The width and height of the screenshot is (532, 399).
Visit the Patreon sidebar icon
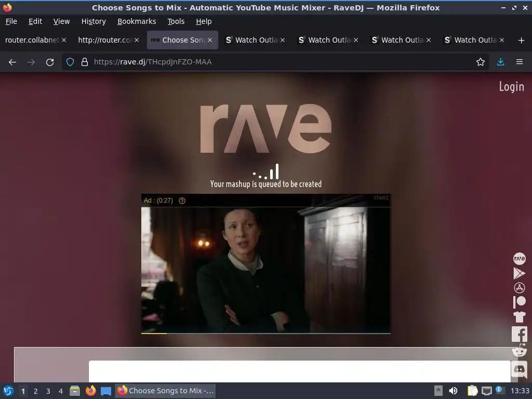tap(519, 302)
